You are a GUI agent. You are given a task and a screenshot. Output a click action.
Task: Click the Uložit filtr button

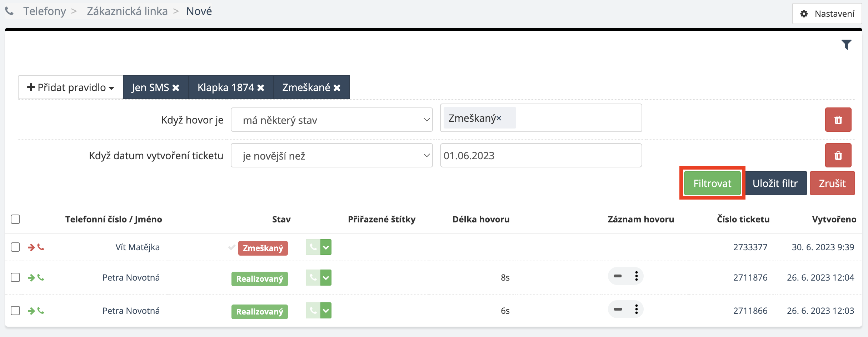click(x=775, y=183)
